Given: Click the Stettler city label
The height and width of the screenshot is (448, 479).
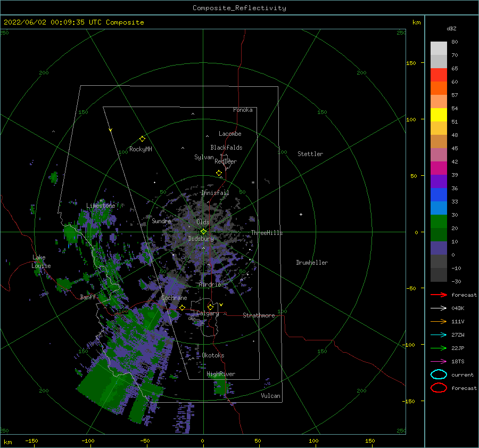Looking at the screenshot, I should (x=310, y=154).
